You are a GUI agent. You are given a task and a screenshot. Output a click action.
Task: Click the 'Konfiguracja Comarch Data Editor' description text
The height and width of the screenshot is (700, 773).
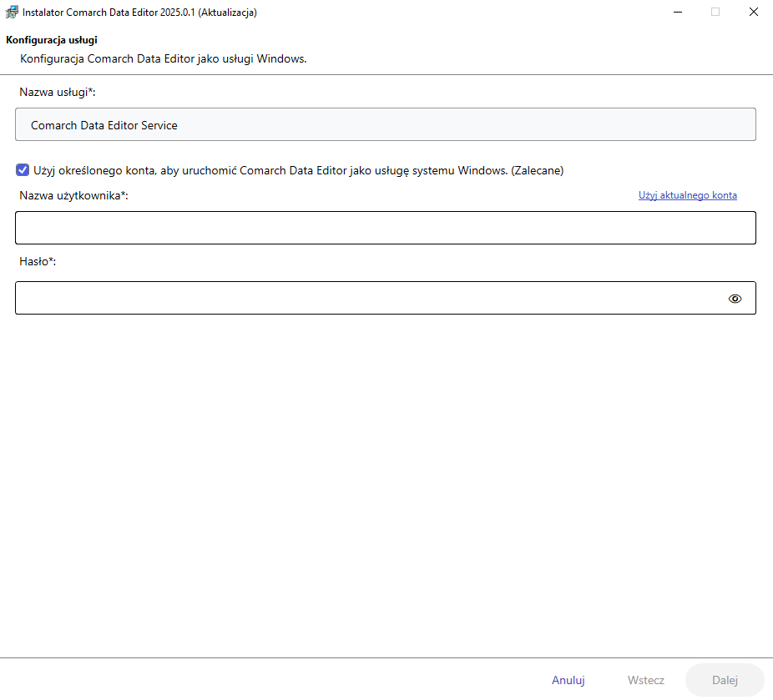(x=163, y=58)
